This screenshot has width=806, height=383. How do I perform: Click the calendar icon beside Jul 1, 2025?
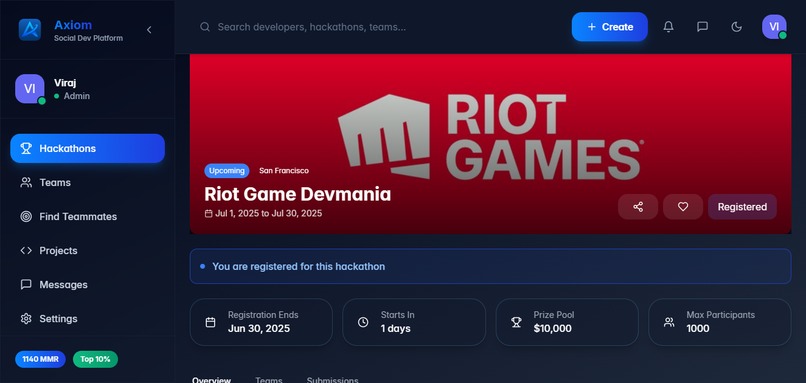coord(208,213)
